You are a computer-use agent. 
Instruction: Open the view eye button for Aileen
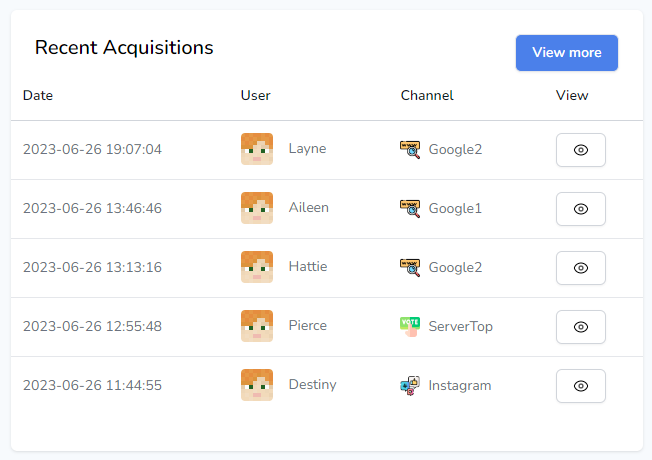coord(581,209)
